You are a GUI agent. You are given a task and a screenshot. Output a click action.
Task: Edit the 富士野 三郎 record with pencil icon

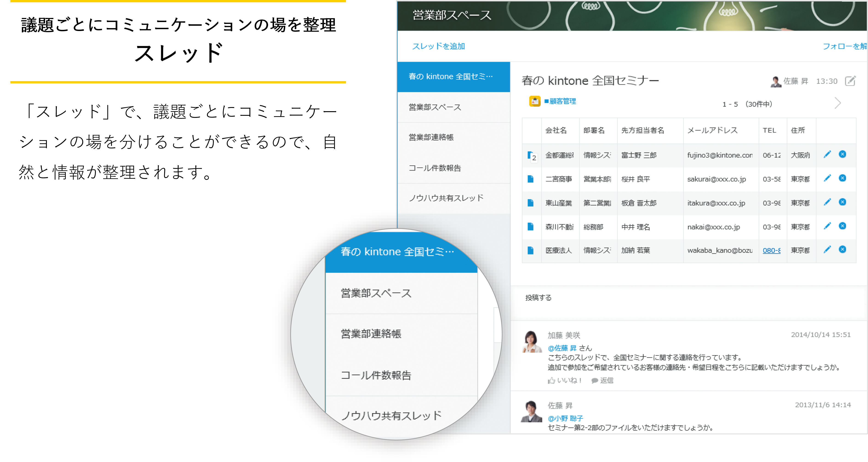point(827,155)
